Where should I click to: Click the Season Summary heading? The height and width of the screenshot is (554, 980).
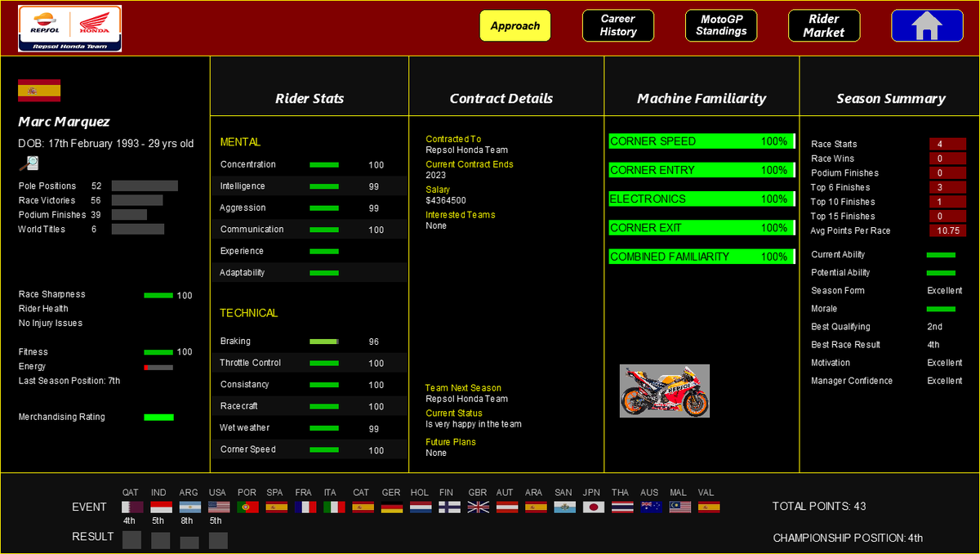point(891,99)
